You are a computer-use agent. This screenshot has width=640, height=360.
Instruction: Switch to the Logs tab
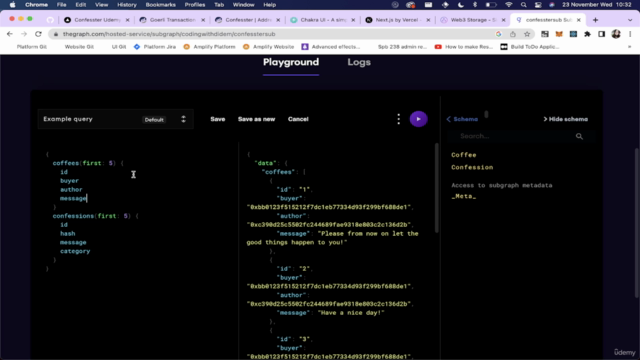[x=359, y=62]
